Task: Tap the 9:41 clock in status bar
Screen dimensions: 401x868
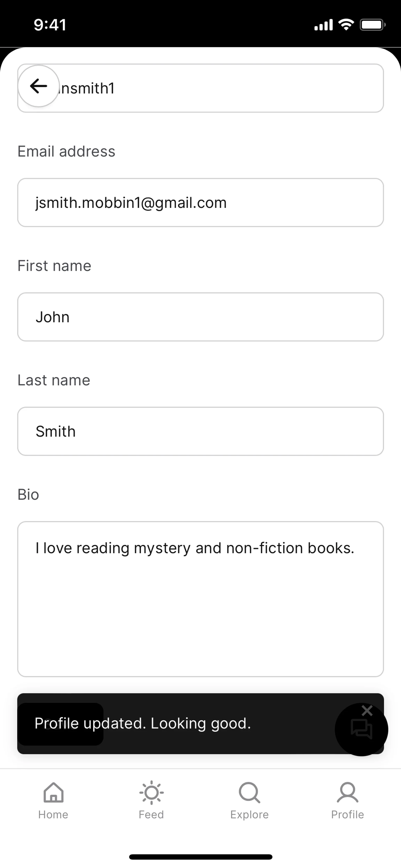Action: point(50,25)
